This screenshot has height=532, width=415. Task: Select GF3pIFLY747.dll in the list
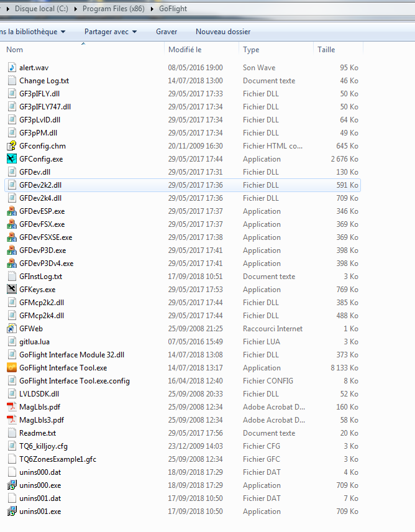coord(45,107)
